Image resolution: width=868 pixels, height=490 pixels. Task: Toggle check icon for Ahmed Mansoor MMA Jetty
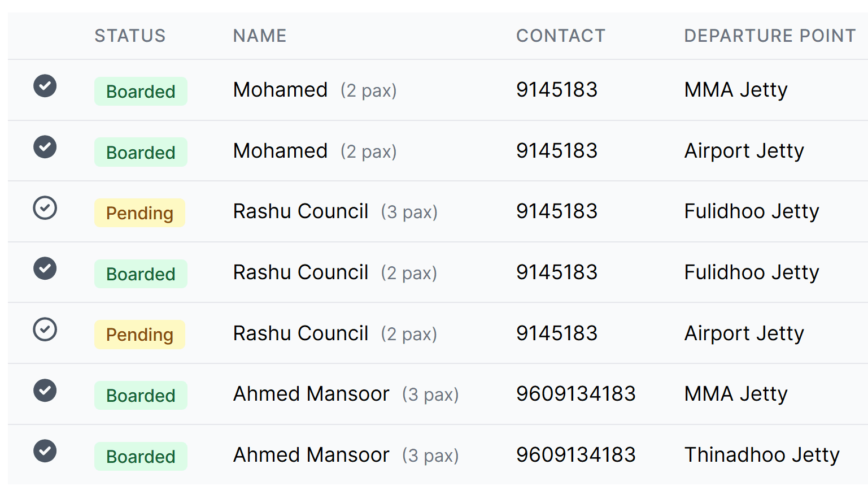[45, 390]
